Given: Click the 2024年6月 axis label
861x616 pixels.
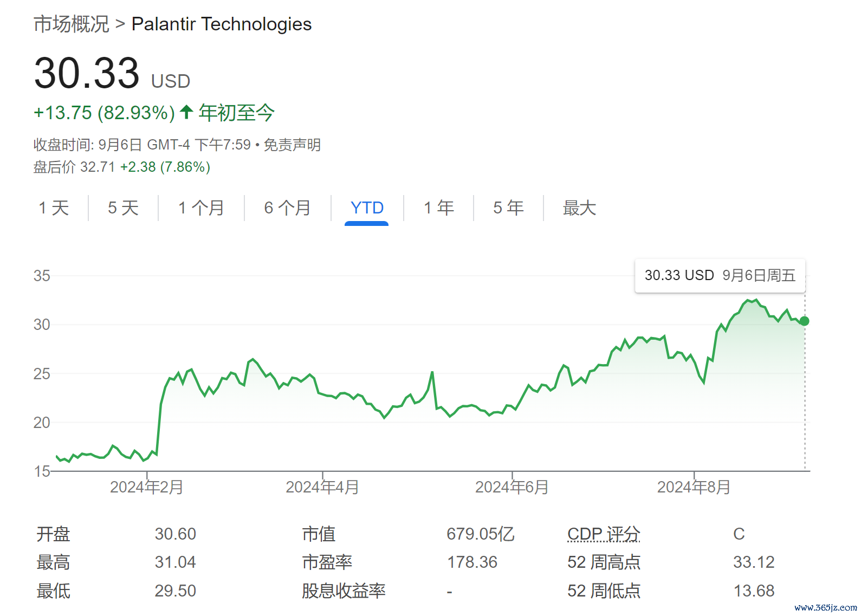Looking at the screenshot, I should pyautogui.click(x=512, y=487).
